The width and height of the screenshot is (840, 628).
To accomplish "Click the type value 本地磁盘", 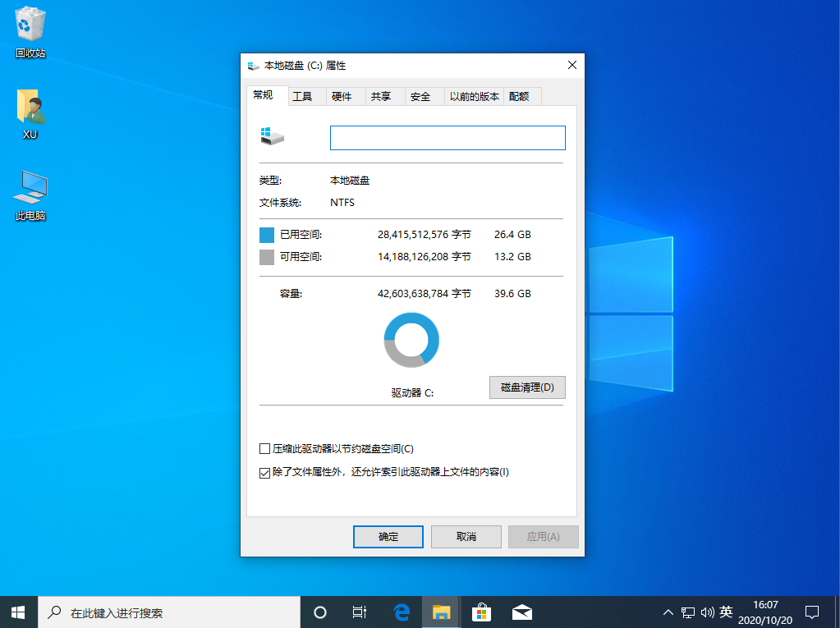I will [x=350, y=181].
